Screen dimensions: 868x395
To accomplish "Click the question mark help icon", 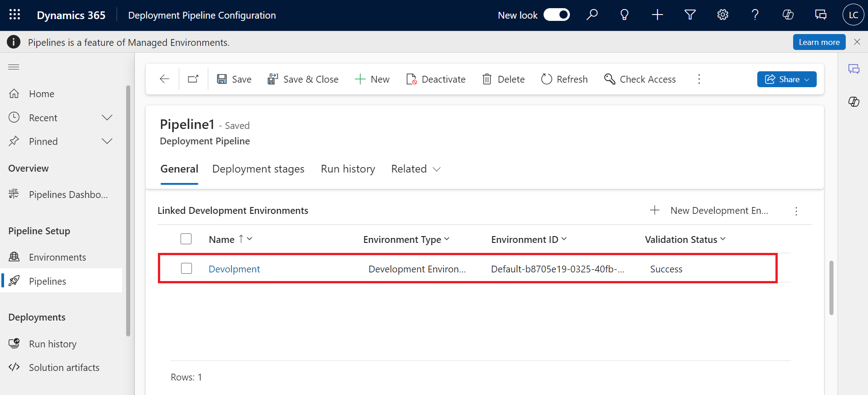I will 755,15.
